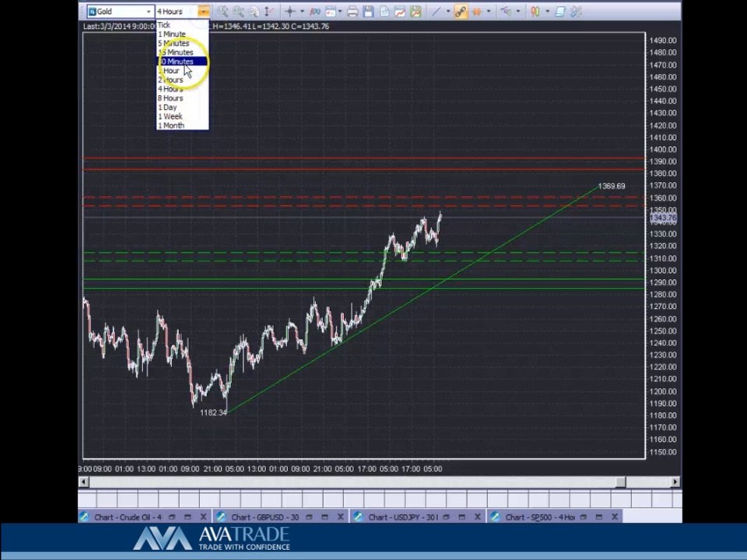Switch chart to 1 Month timeframe

click(182, 125)
